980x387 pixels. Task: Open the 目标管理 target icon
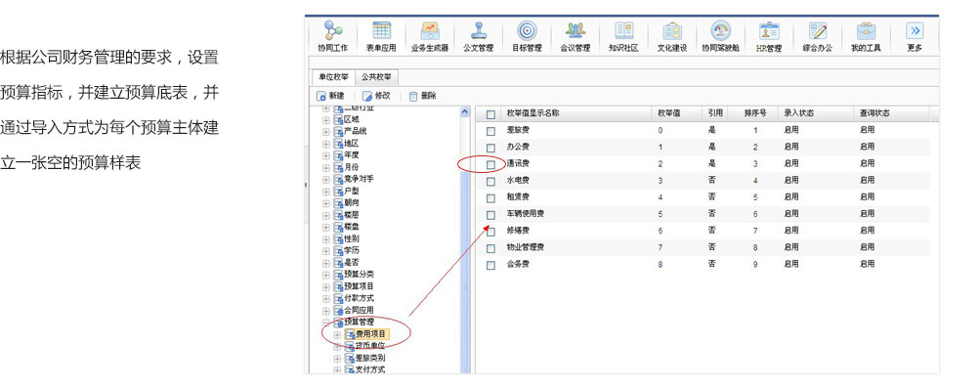click(x=527, y=30)
